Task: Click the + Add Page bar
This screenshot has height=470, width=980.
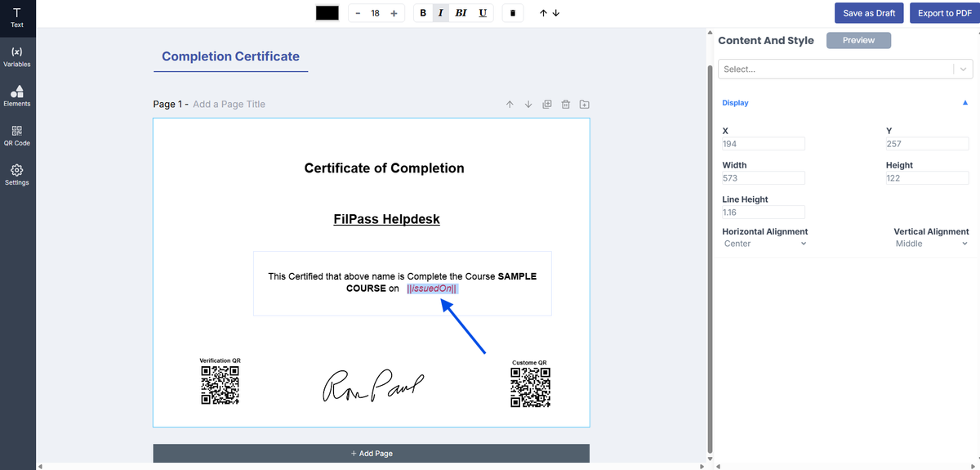Action: tap(372, 453)
